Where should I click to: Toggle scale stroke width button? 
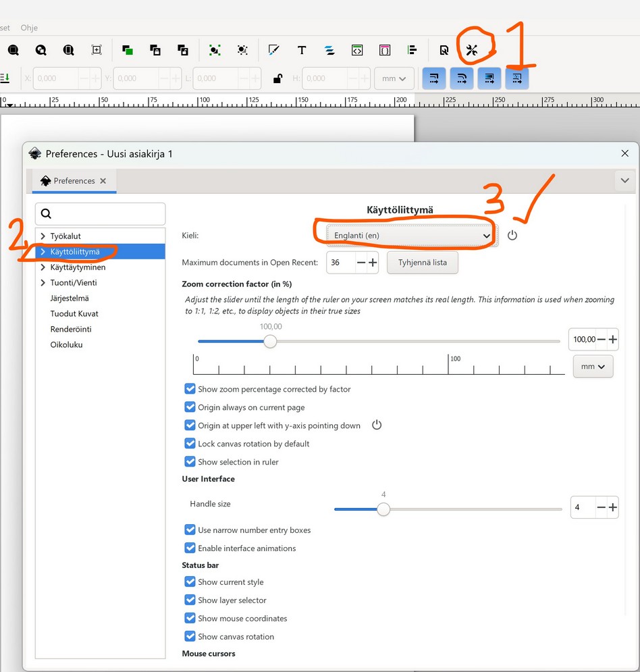click(x=434, y=78)
